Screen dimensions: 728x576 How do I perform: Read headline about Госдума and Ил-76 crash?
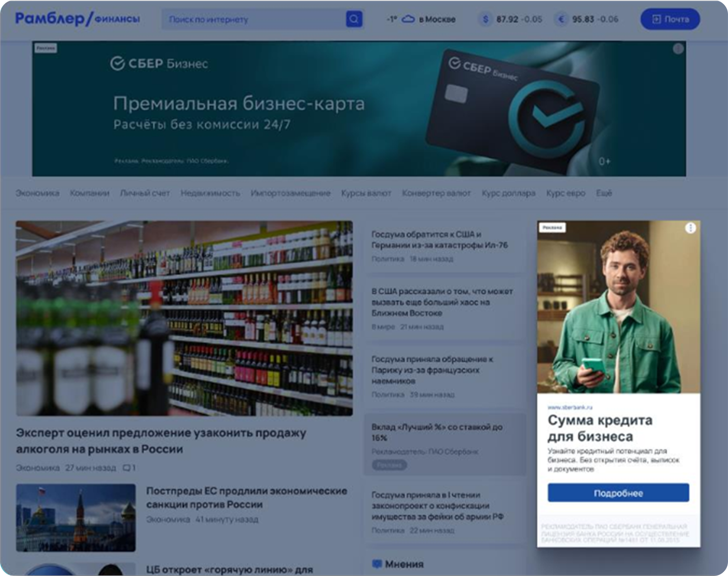tap(439, 240)
